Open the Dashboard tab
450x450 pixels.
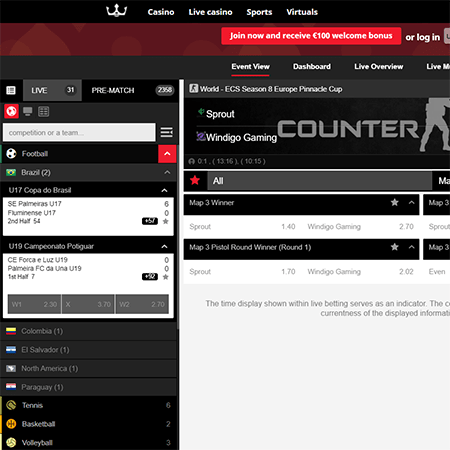coord(312,67)
